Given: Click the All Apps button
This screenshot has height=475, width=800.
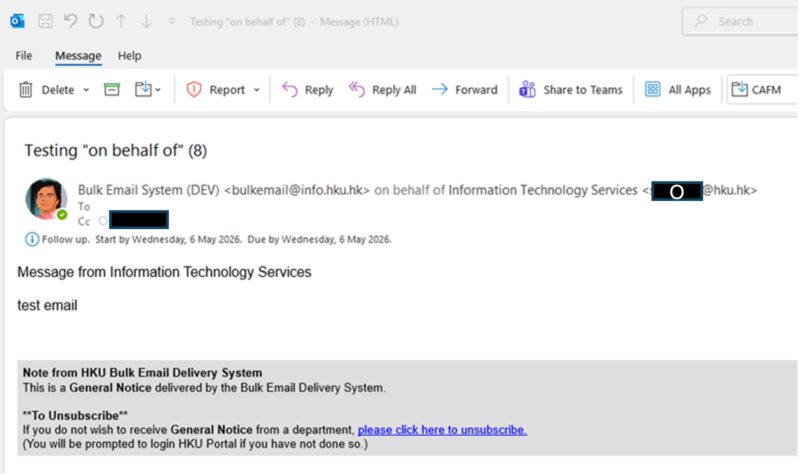Looking at the screenshot, I should [x=678, y=90].
